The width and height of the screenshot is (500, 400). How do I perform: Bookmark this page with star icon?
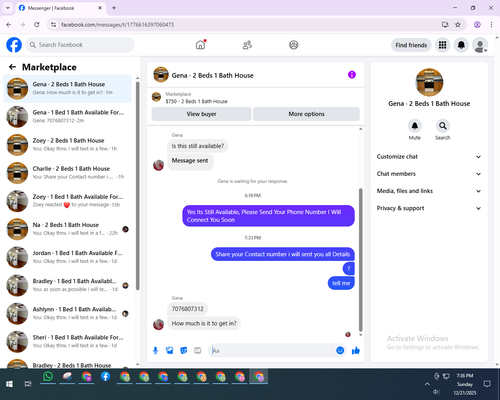click(458, 25)
